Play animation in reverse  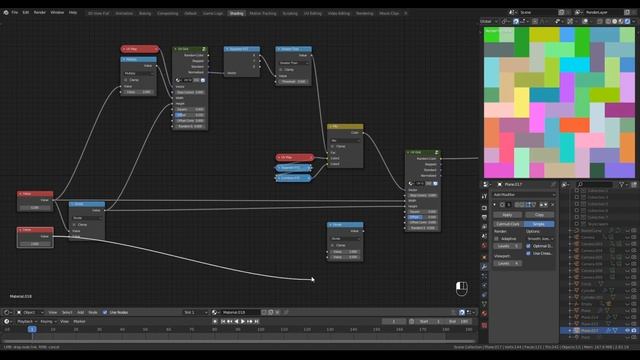click(236, 321)
